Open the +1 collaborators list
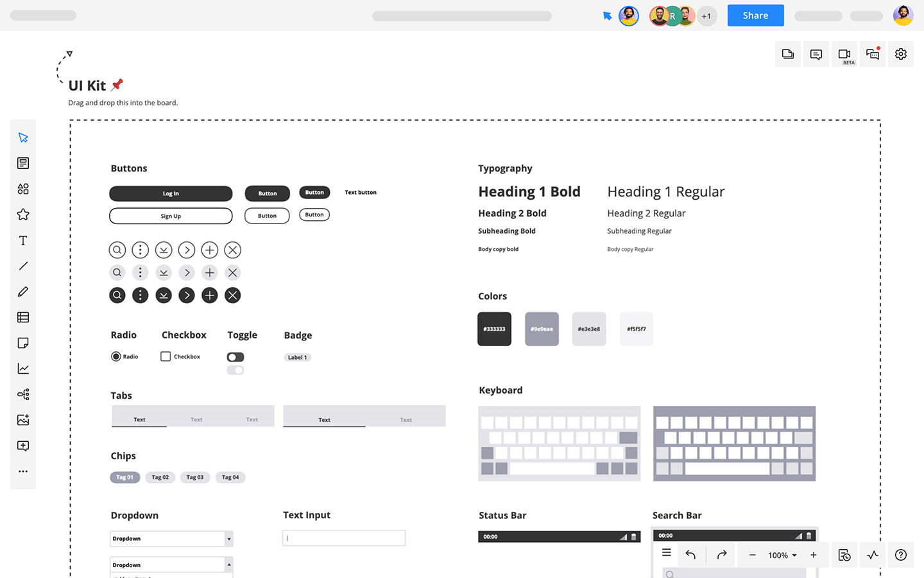The image size is (924, 578). [x=706, y=16]
